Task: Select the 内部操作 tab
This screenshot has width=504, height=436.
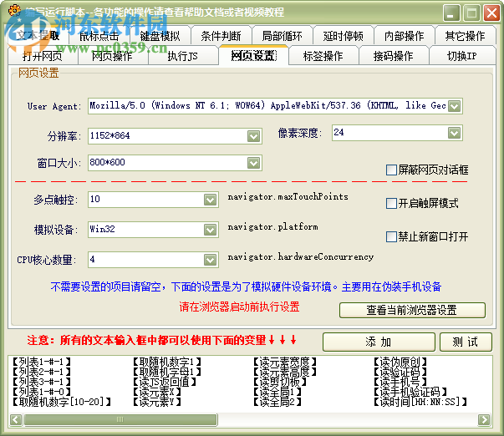Action: [x=405, y=36]
